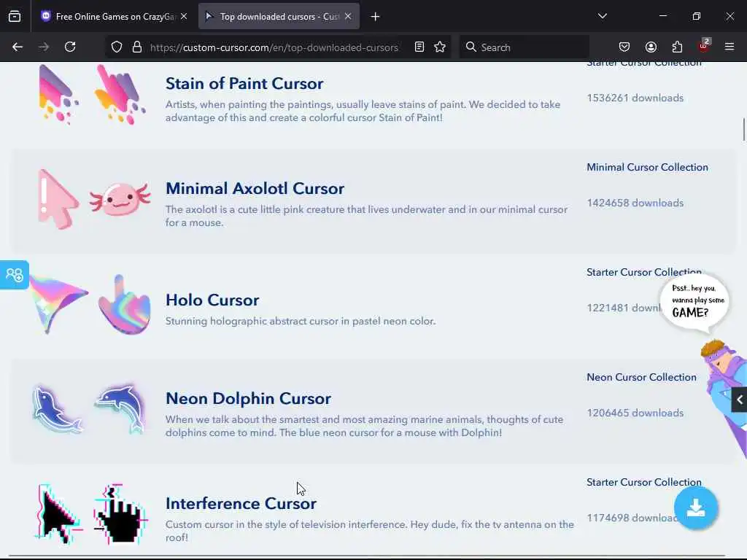Click the Holo pointing hand image
The image size is (747, 560).
(x=124, y=305)
